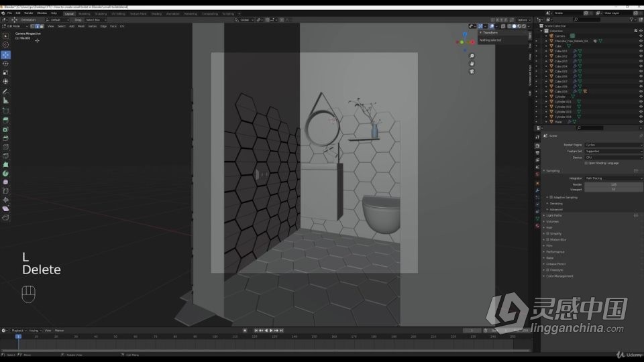Select the Smooth vertices tool
Screen dimensions: 644x362
tap(5, 182)
